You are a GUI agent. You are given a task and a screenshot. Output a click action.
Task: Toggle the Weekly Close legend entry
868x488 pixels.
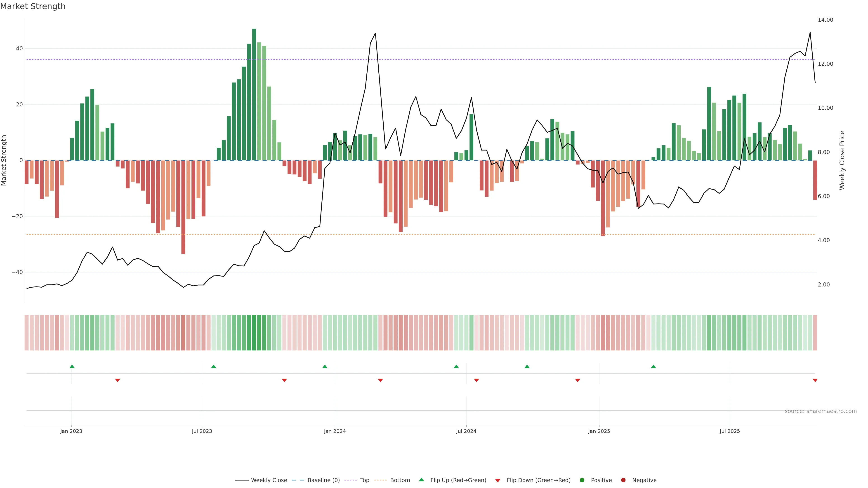point(269,480)
